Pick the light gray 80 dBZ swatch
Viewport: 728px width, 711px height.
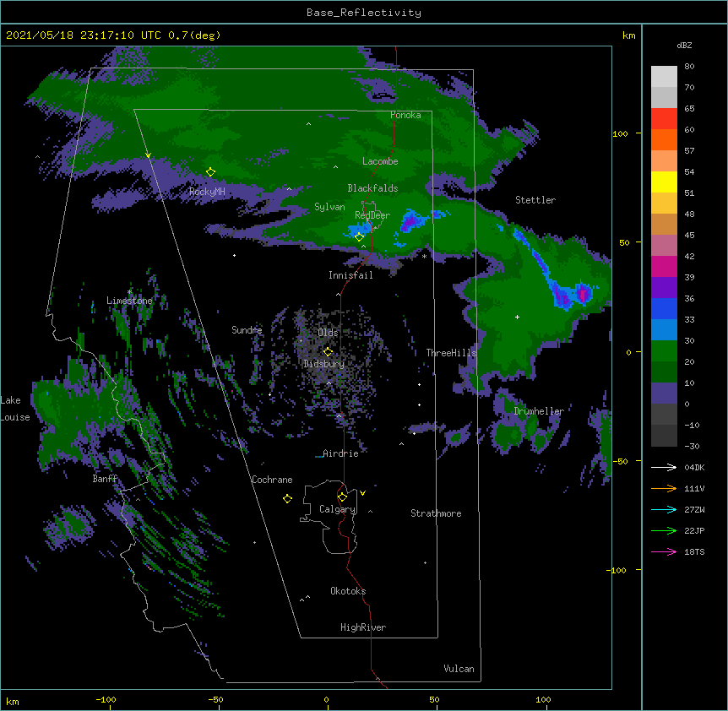click(x=664, y=77)
